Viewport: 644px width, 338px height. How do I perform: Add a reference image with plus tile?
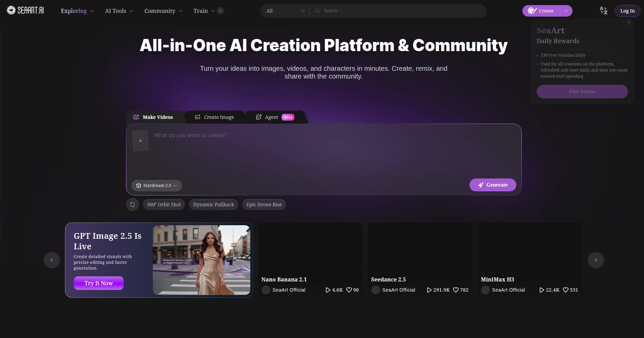[140, 141]
